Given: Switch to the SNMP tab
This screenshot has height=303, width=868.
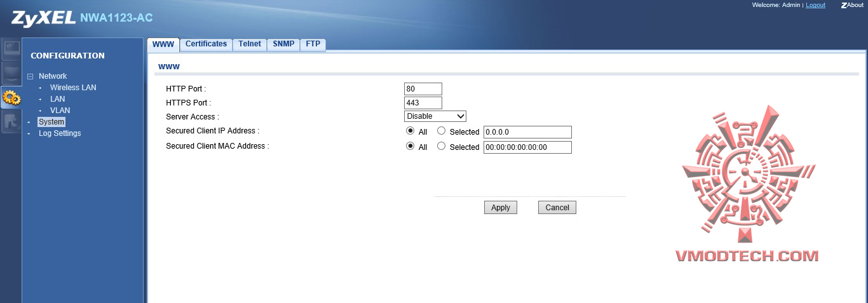Looking at the screenshot, I should (283, 44).
